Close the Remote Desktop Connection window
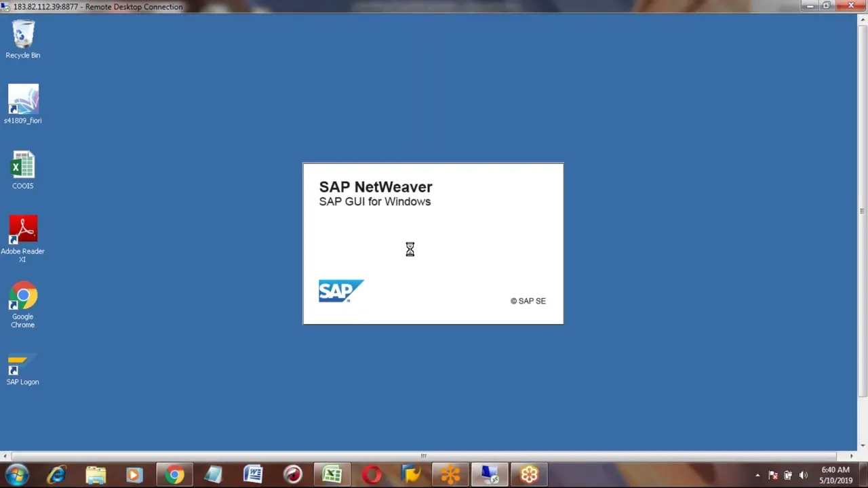868x488 pixels. (851, 5)
